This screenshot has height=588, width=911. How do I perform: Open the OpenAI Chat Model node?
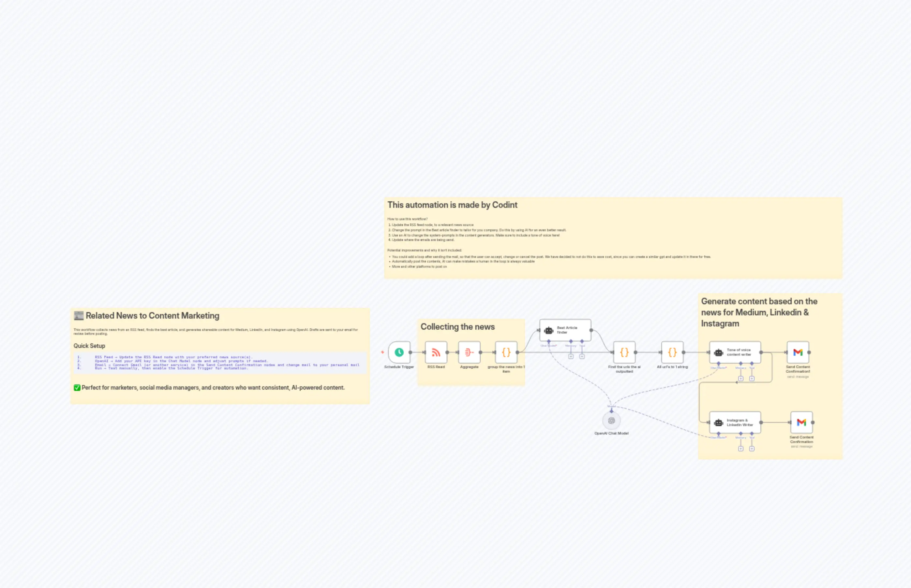[x=611, y=421]
